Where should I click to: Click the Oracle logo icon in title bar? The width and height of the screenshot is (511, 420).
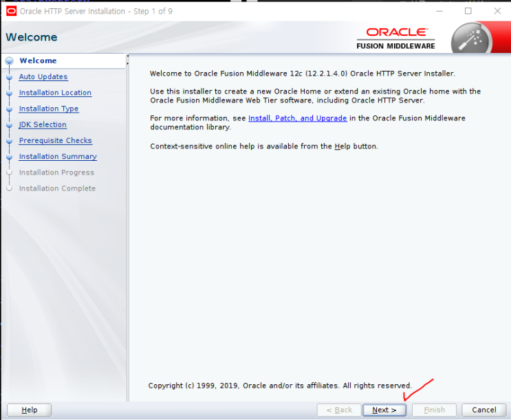click(11, 12)
